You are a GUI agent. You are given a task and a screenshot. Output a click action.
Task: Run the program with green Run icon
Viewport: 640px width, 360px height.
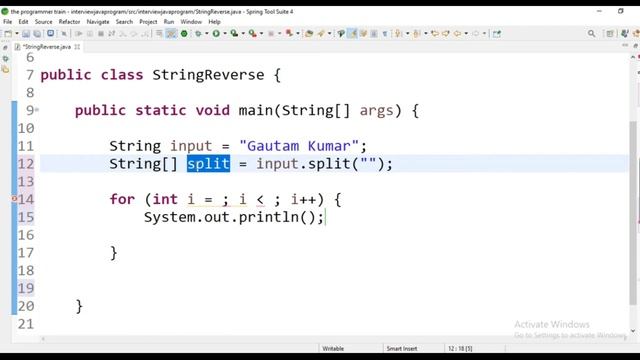(216, 33)
